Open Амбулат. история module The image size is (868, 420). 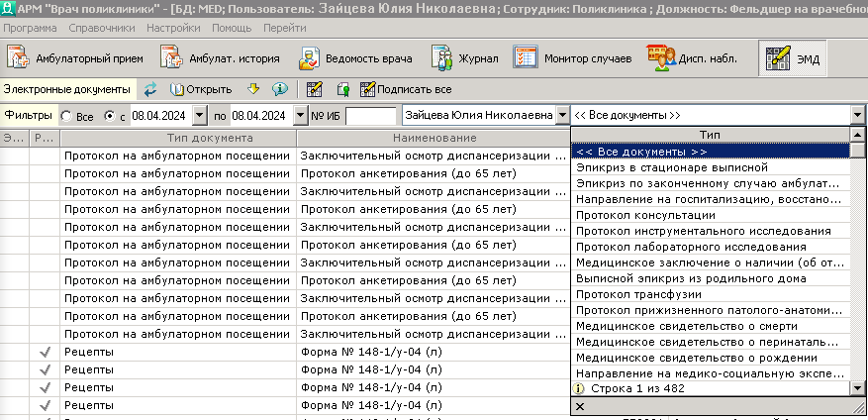[220, 58]
